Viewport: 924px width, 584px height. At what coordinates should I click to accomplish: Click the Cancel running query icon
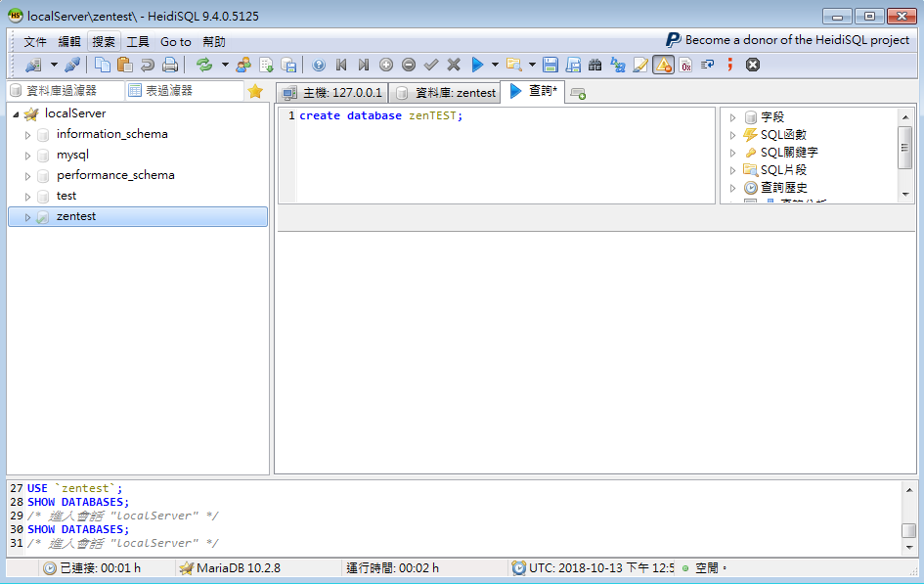pos(753,65)
